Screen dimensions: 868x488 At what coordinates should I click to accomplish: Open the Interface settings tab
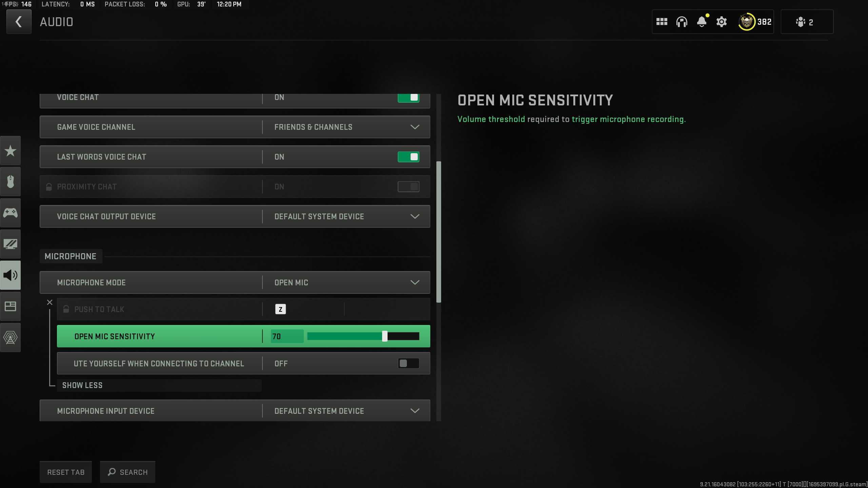11,306
